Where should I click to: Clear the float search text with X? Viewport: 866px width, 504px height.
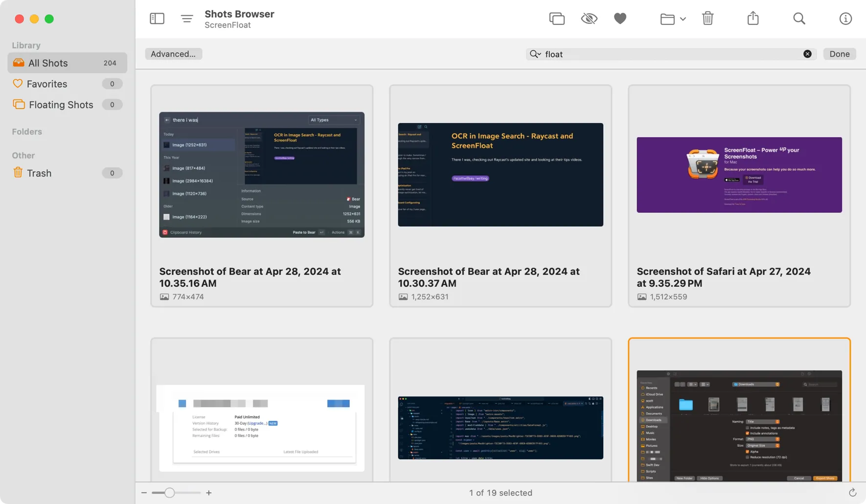point(807,54)
